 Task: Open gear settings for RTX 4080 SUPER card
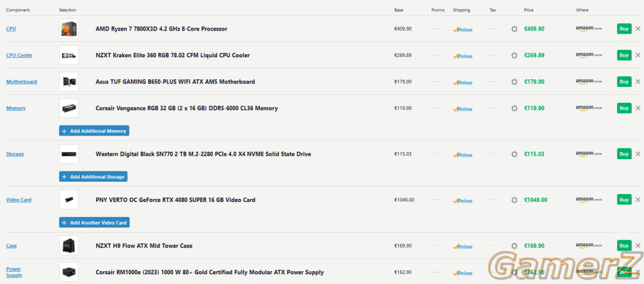[514, 200]
